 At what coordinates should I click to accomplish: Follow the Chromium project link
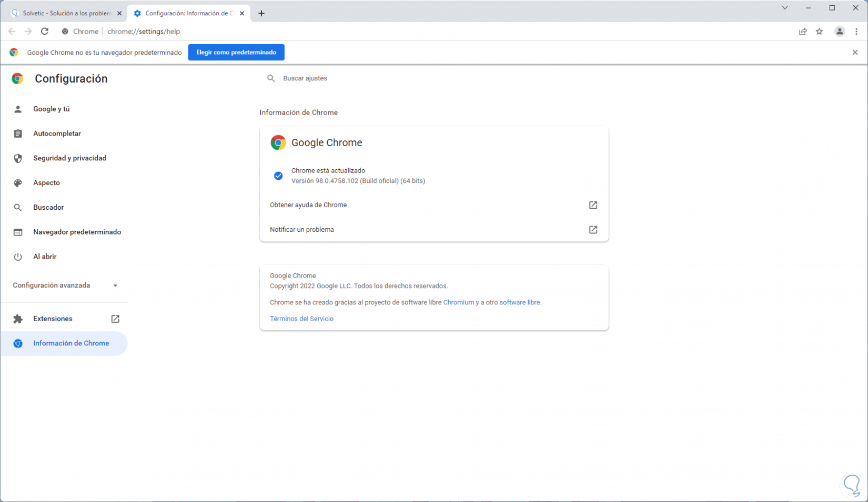pos(458,302)
